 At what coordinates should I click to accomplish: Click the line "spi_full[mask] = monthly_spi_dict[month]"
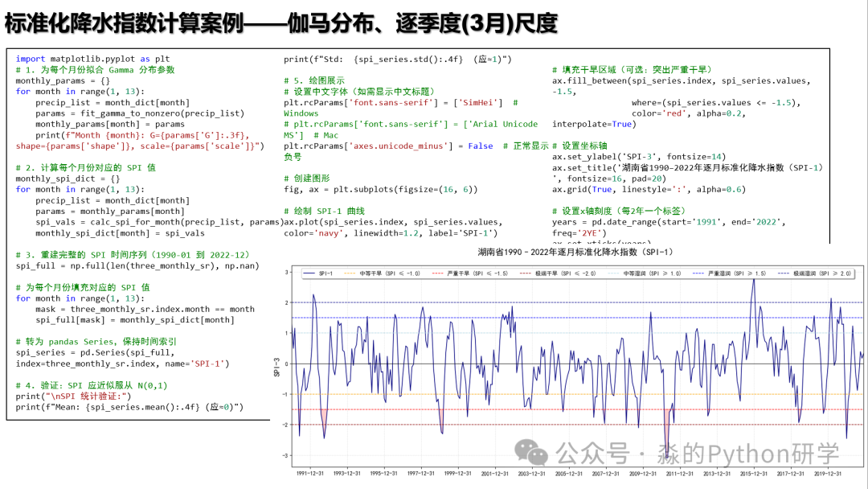pos(134,320)
